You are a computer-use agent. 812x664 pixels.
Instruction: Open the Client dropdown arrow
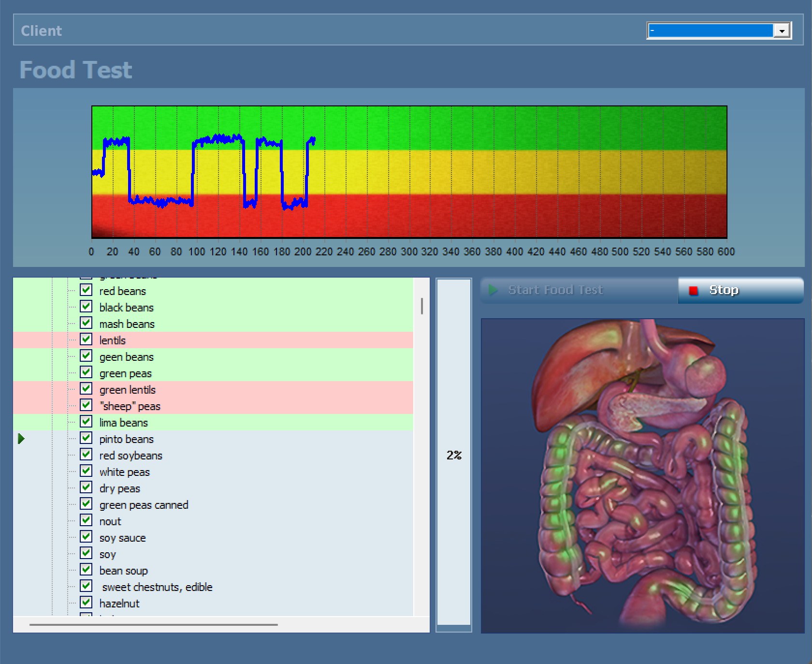pos(782,31)
